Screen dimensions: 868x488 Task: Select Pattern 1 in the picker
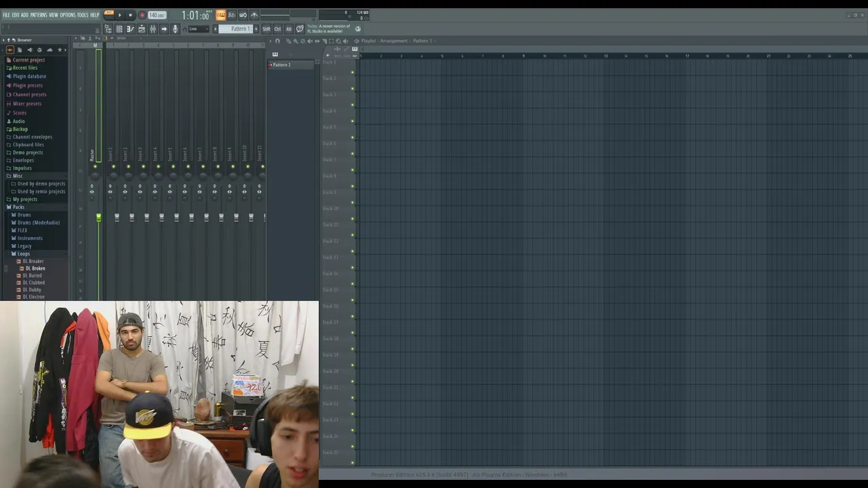pyautogui.click(x=292, y=64)
